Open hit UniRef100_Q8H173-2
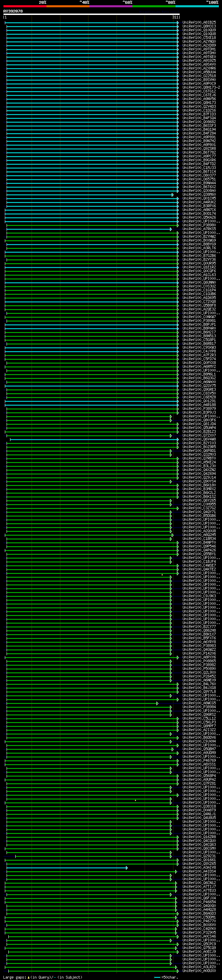Viewport: 222px width, 980px height. coord(201,88)
